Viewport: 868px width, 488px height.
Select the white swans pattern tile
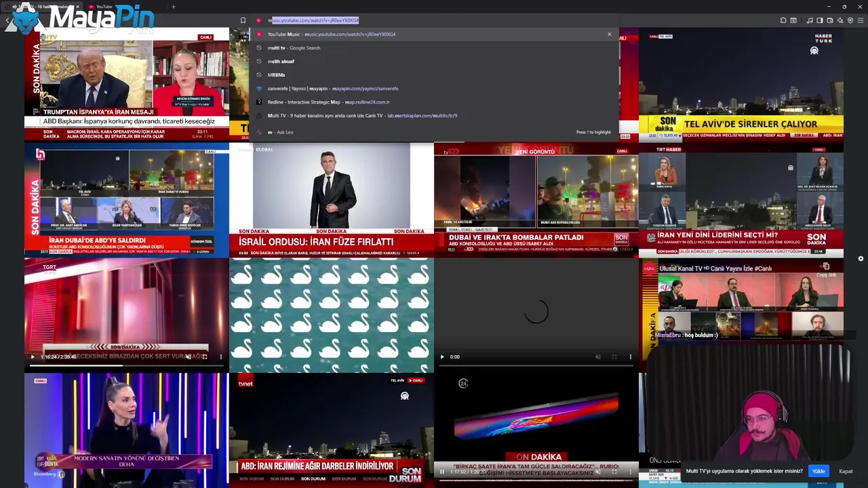pyautogui.click(x=332, y=315)
